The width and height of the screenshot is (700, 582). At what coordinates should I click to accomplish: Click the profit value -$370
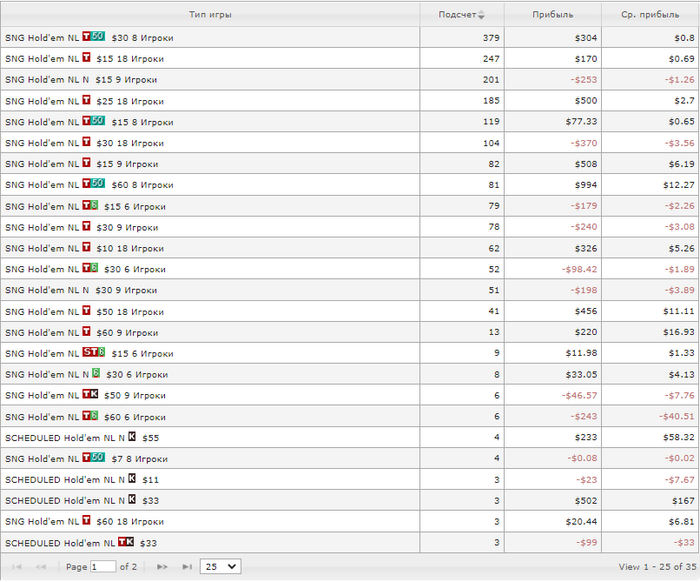click(x=583, y=143)
